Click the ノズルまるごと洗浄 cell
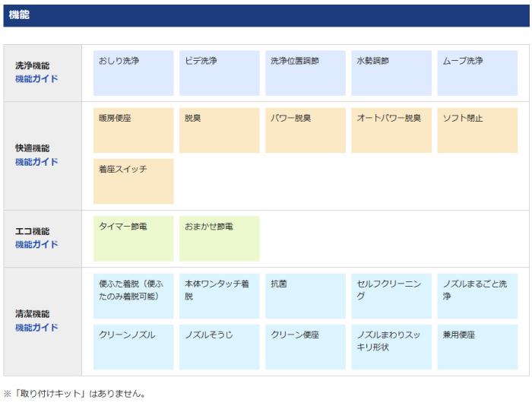The height and width of the screenshot is (403, 532). point(477,296)
